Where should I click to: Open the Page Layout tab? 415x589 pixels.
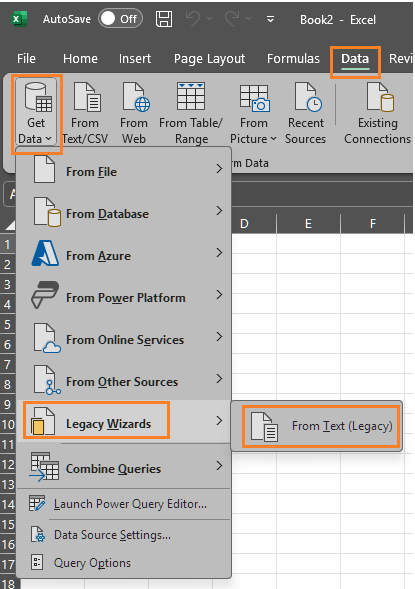coord(209,59)
